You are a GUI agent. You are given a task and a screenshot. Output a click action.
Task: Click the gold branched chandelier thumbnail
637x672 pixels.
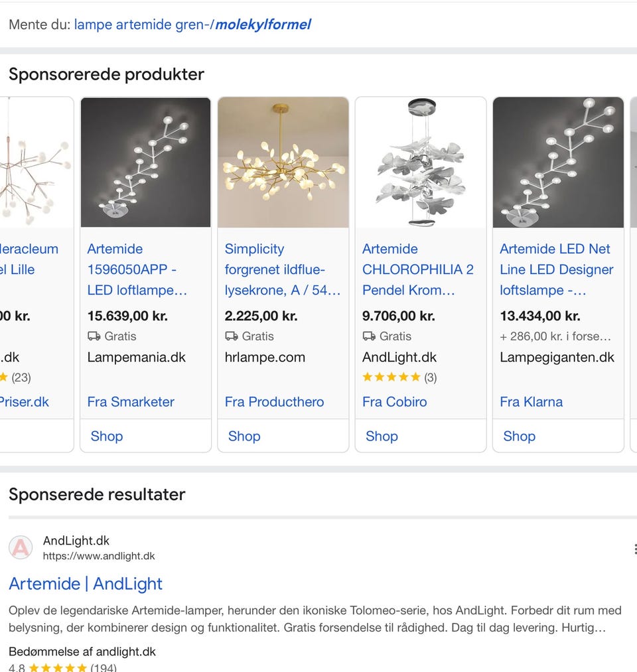click(283, 163)
